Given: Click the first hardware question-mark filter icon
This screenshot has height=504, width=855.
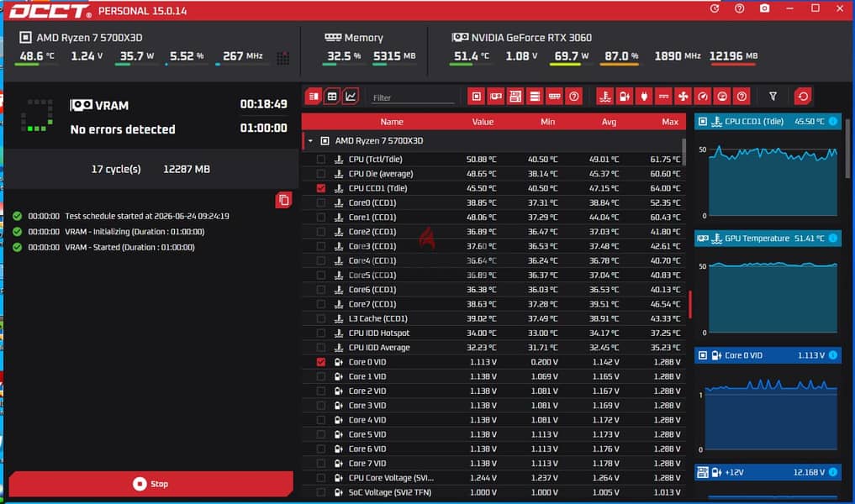Looking at the screenshot, I should tap(574, 97).
